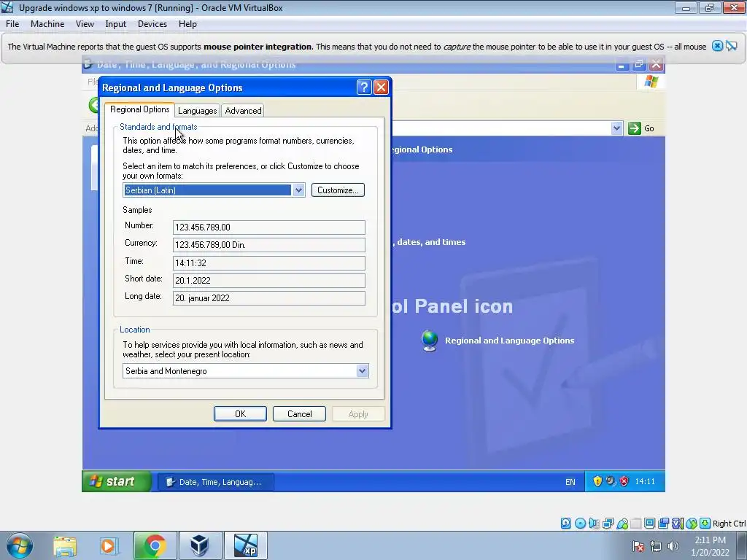Image resolution: width=747 pixels, height=560 pixels.
Task: Click the Short date sample field 20.1.2022
Action: [268, 281]
